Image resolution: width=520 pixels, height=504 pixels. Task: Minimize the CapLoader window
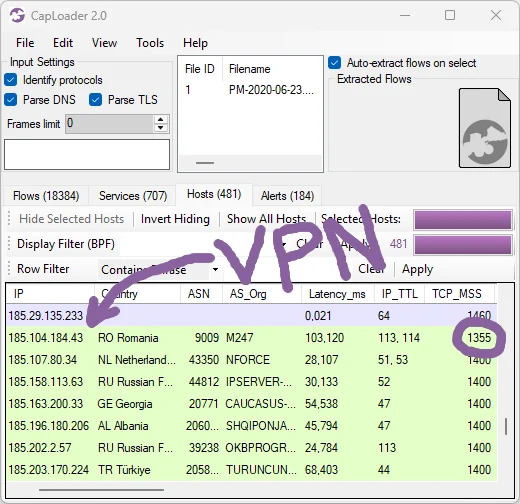(405, 15)
